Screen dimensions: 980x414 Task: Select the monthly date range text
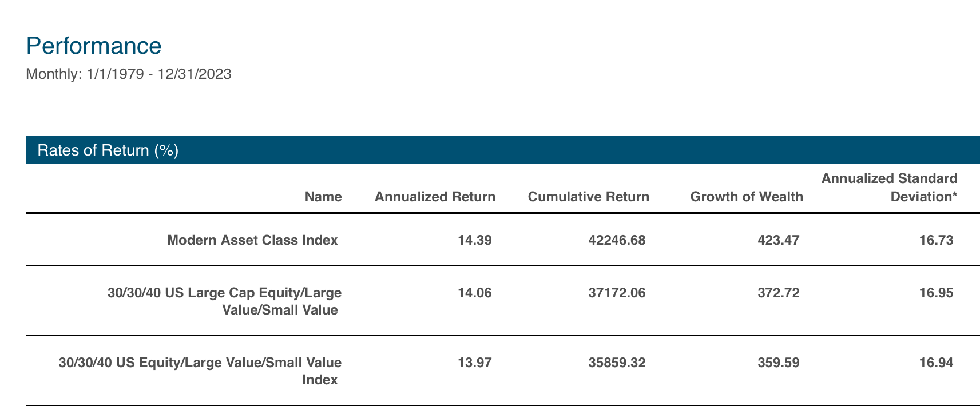(x=129, y=74)
